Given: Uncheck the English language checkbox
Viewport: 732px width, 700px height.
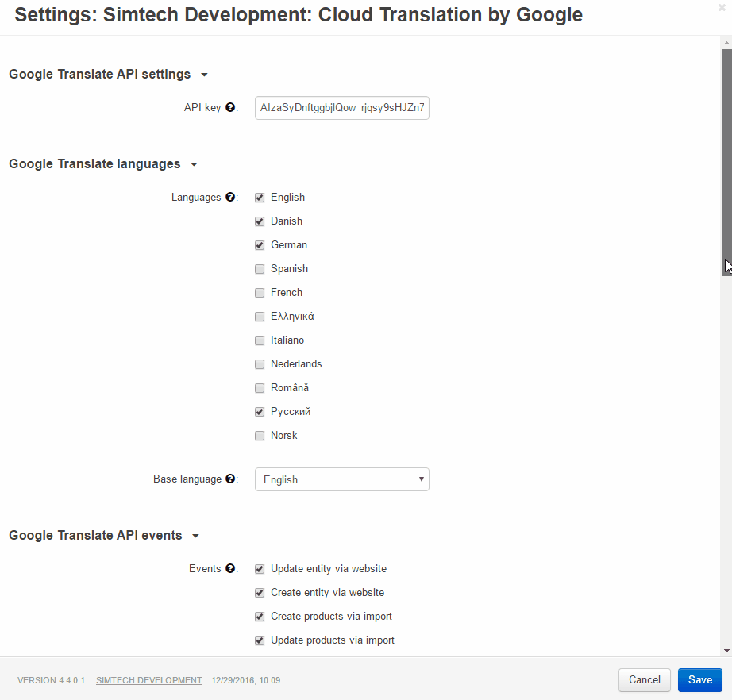Looking at the screenshot, I should click(260, 198).
